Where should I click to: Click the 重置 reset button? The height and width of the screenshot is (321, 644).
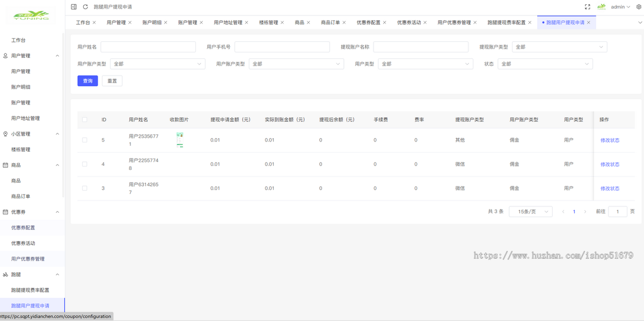(112, 81)
